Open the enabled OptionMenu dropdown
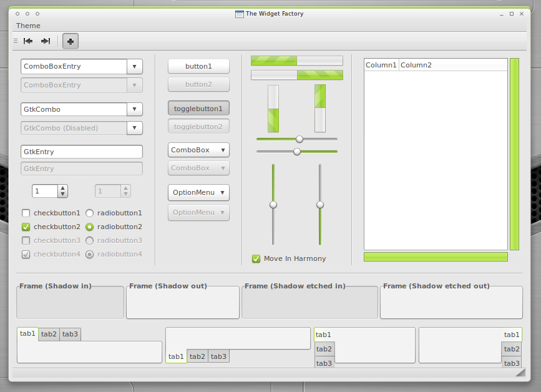541x392 pixels. coord(198,192)
